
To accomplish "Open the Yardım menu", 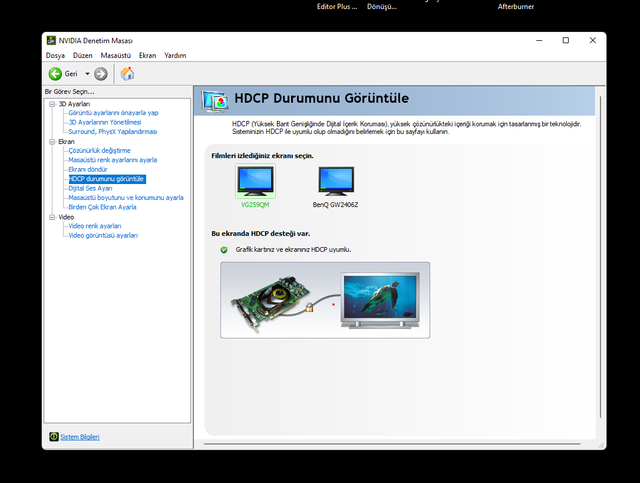I will pos(175,56).
